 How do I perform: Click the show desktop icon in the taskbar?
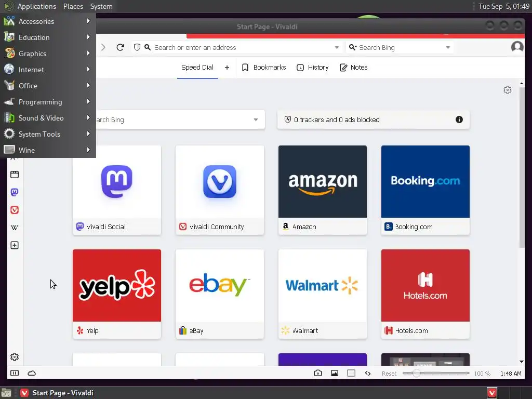(x=6, y=393)
